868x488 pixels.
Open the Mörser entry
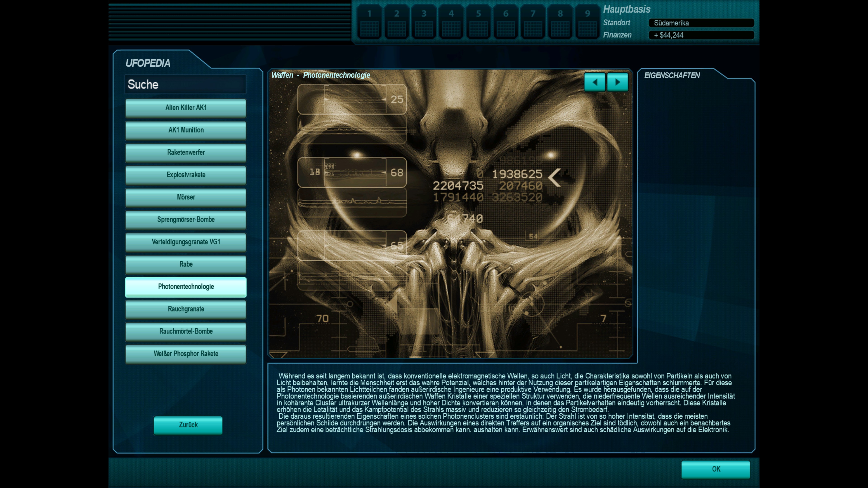(x=186, y=197)
